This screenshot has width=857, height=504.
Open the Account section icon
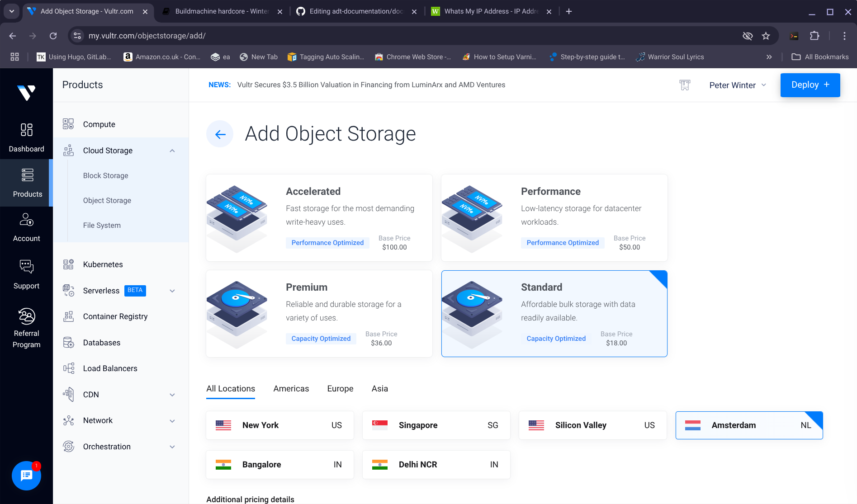[x=26, y=220]
